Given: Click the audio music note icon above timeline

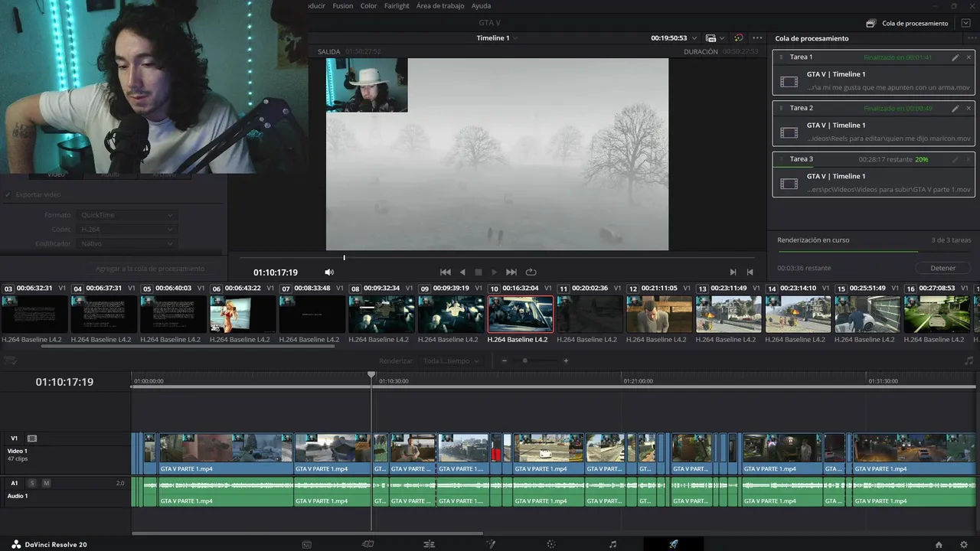Looking at the screenshot, I should [x=969, y=360].
